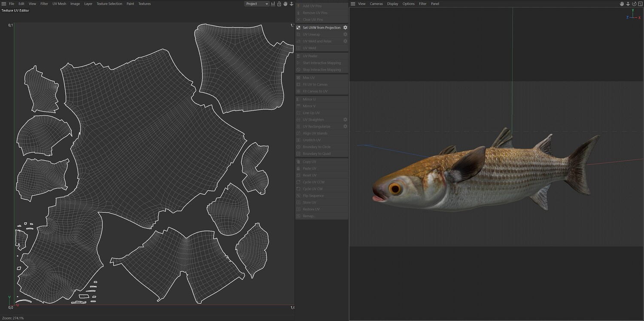
Task: Click the UV Weld command
Action: [322, 48]
